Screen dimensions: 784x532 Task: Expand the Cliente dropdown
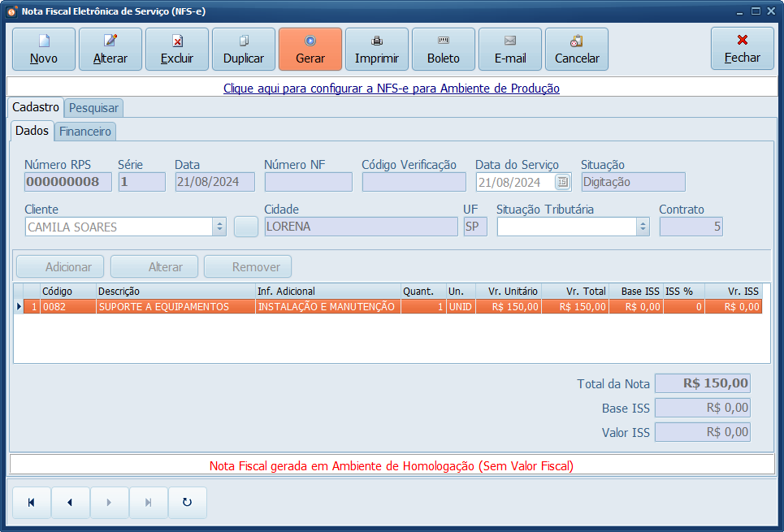(219, 227)
